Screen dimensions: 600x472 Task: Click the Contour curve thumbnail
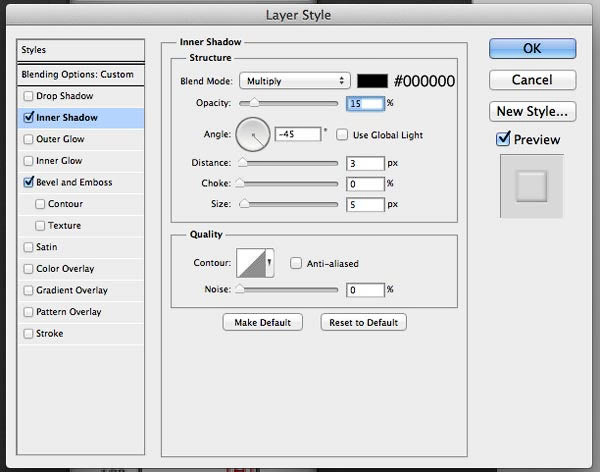251,263
